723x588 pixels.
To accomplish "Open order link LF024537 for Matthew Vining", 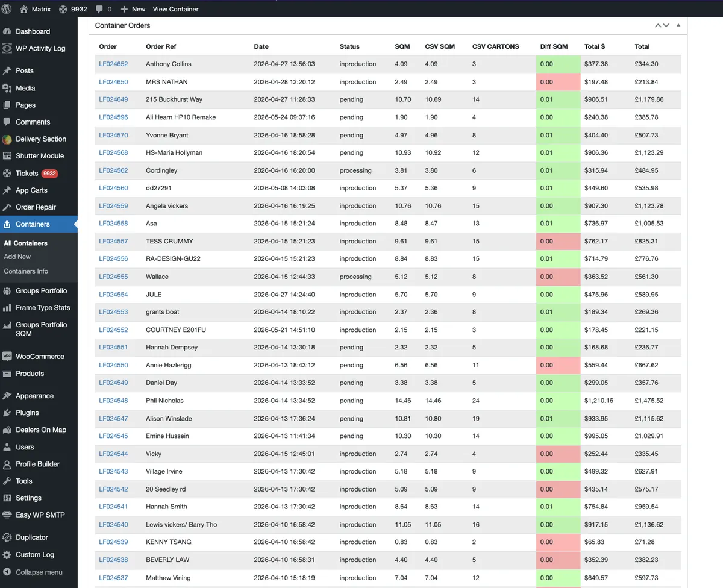I will click(113, 578).
